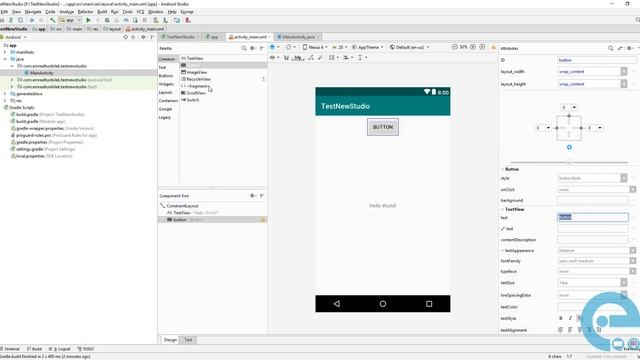Expand the manifests folder
Image resolution: width=640 pixels, height=360 pixels.
5,52
